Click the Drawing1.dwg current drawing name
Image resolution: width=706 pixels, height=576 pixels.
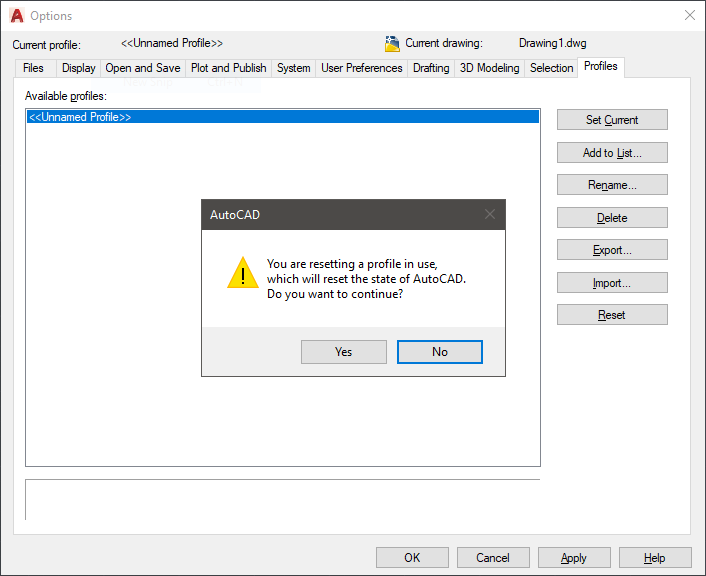(552, 43)
